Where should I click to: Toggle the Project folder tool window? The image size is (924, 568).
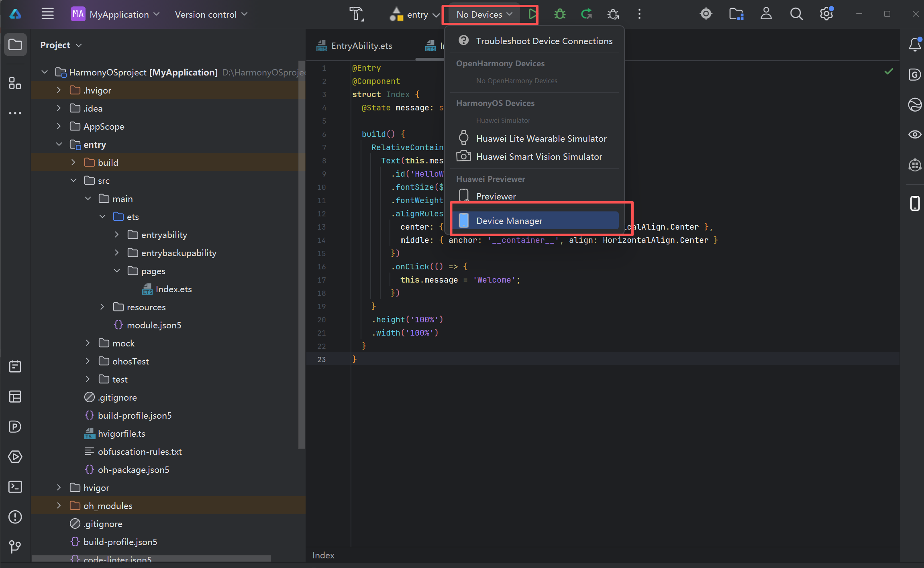pos(15,45)
